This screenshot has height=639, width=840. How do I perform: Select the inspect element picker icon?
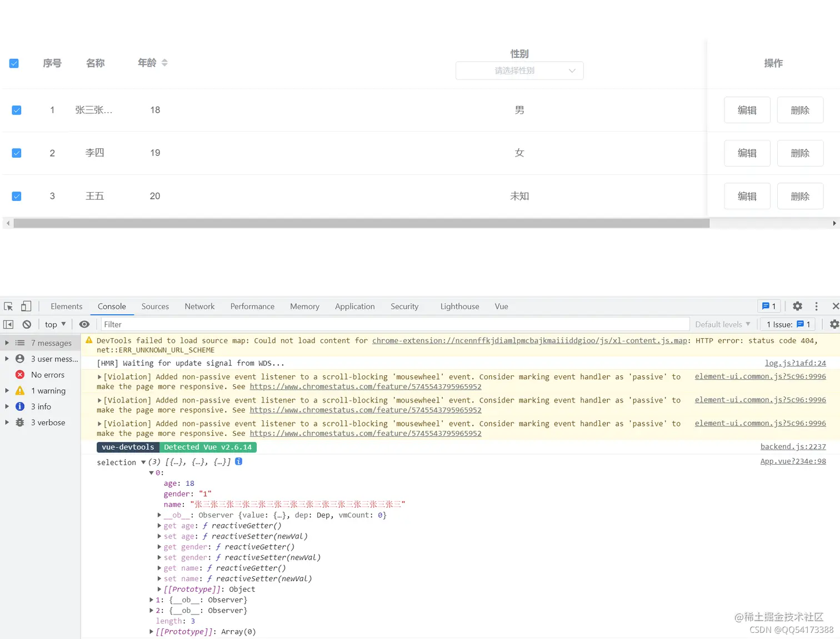pyautogui.click(x=8, y=306)
